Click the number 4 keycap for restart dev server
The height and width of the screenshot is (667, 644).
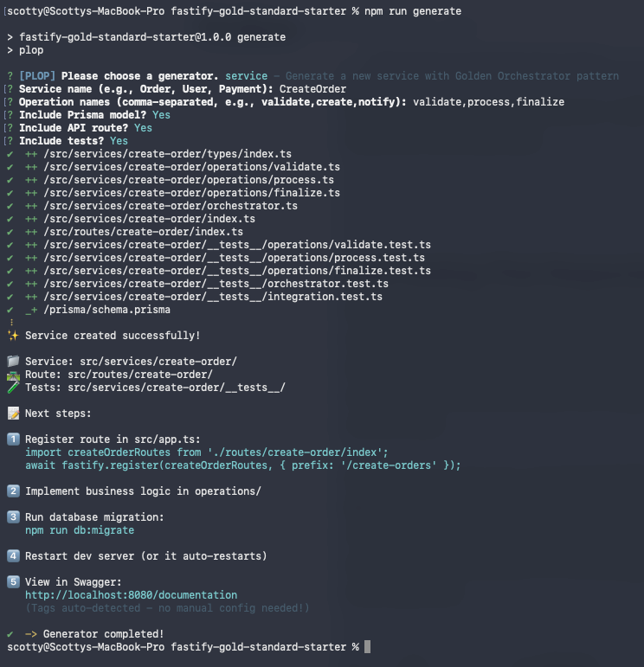[x=12, y=556]
